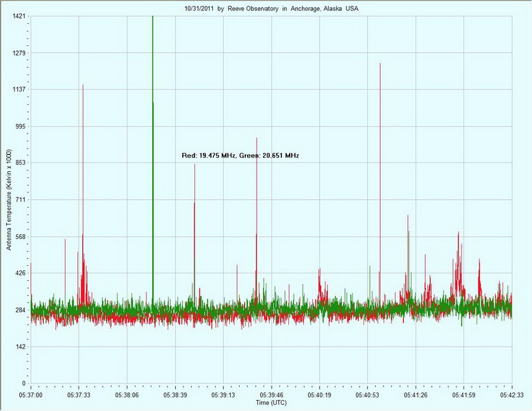Click the 284 y-axis value
Image resolution: width=532 pixels, height=411 pixels.
(21, 310)
